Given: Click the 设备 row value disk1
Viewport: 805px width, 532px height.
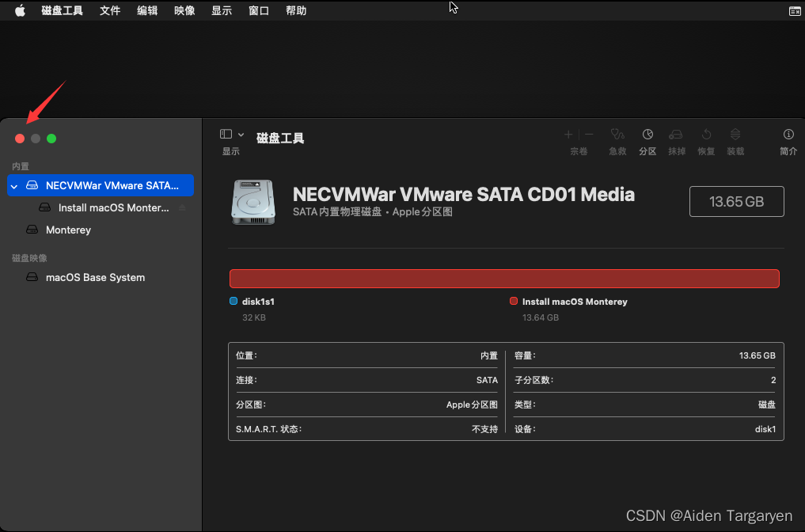Looking at the screenshot, I should [x=765, y=429].
